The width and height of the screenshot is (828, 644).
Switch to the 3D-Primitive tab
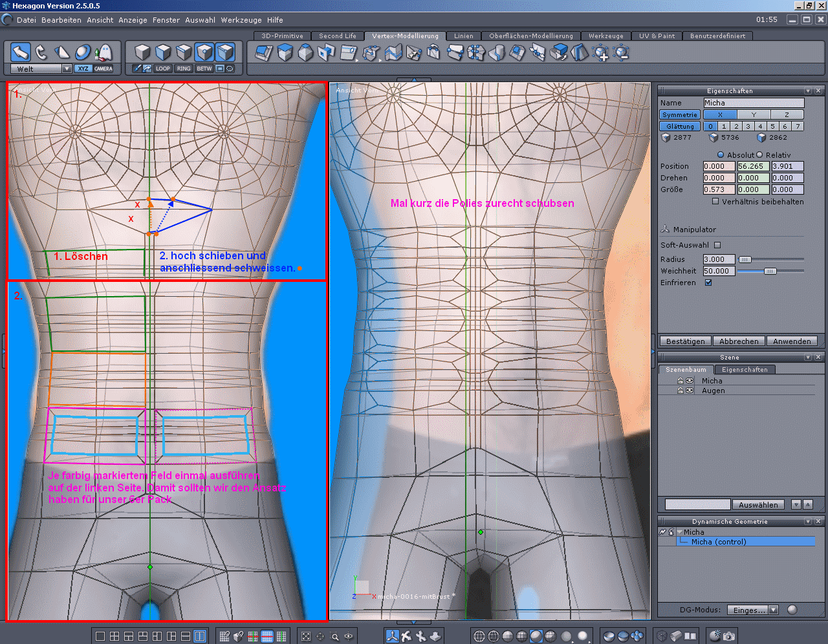coord(283,36)
